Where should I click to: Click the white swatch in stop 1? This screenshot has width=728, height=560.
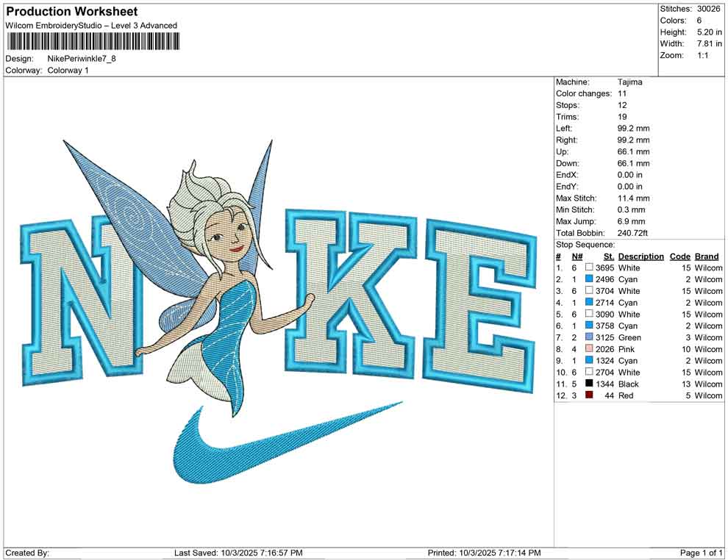coord(589,268)
